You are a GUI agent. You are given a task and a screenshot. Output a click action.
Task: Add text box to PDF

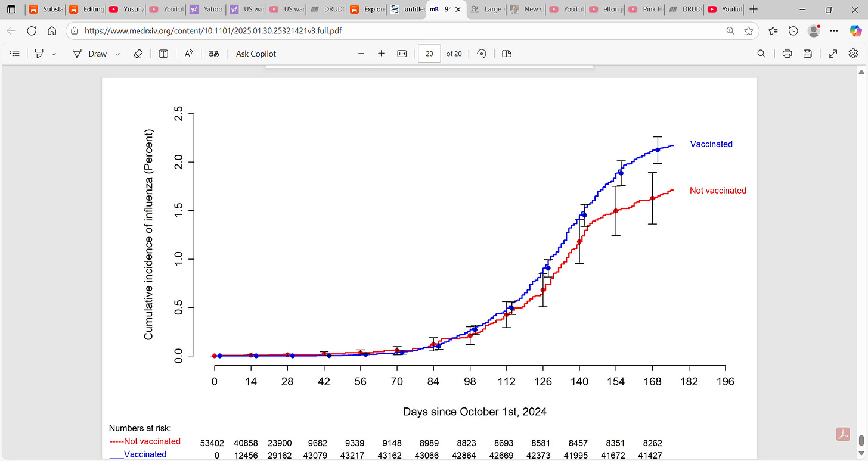(x=163, y=54)
